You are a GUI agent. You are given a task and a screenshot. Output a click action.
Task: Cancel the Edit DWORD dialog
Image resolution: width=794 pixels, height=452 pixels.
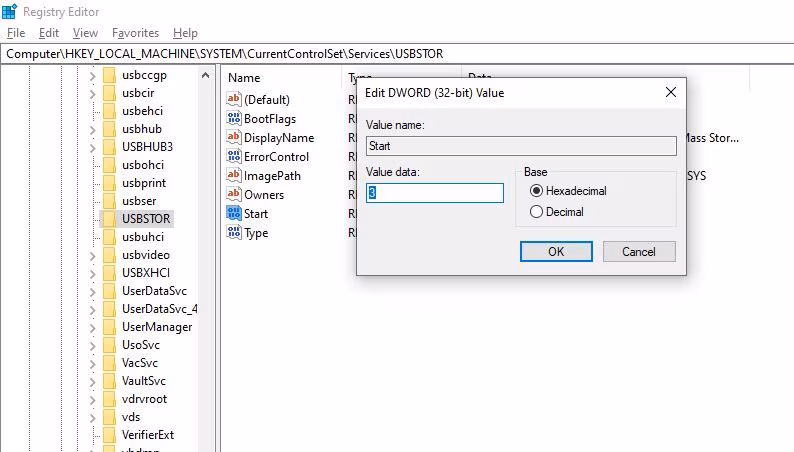click(x=638, y=252)
